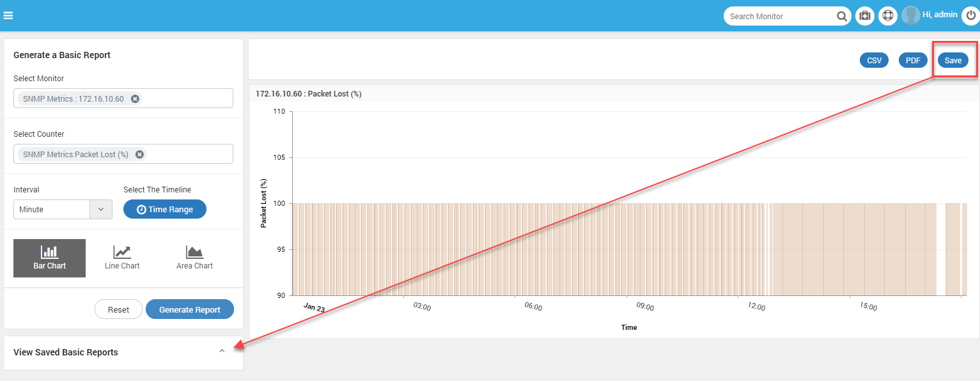Open the hamburger navigation menu
This screenshot has width=980, height=381.
[x=8, y=16]
